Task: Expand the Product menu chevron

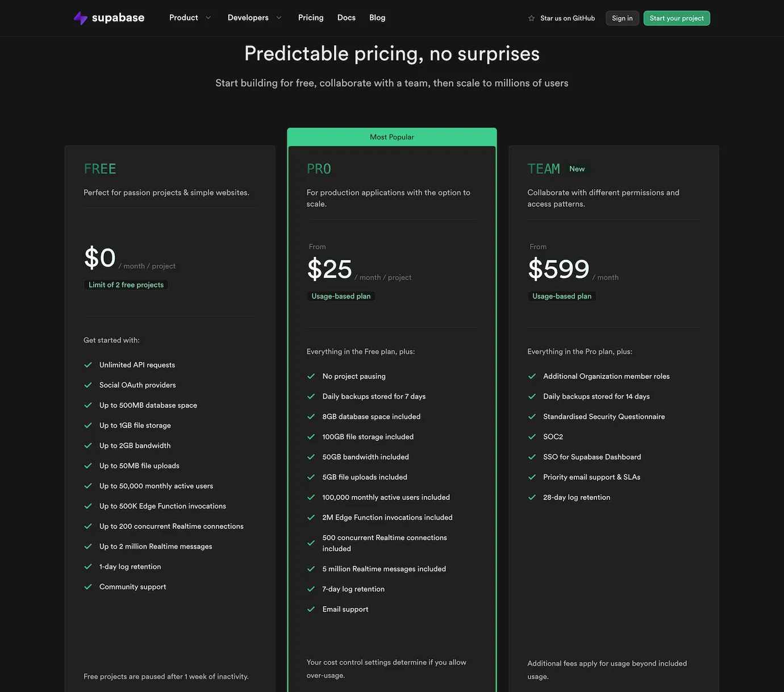Action: pos(208,18)
